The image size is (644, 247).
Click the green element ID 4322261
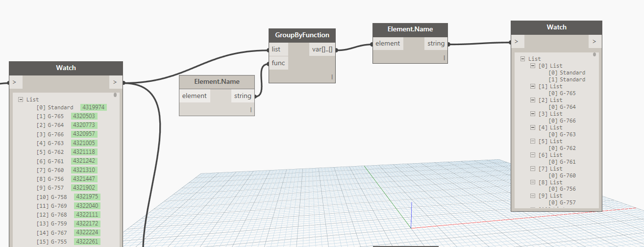(x=87, y=242)
